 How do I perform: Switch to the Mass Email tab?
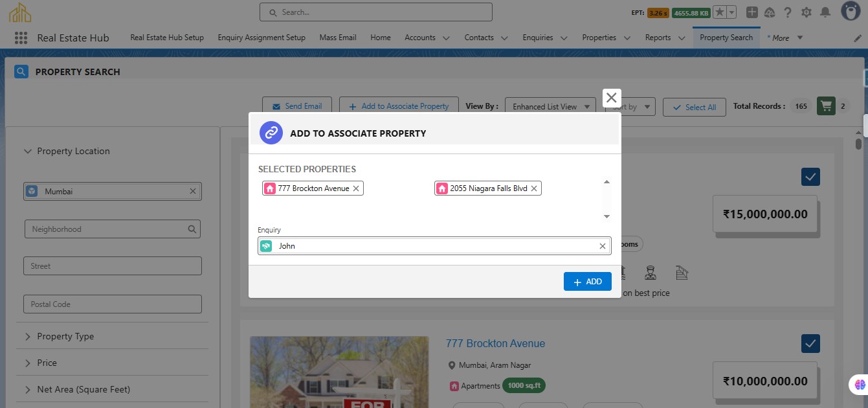(337, 38)
